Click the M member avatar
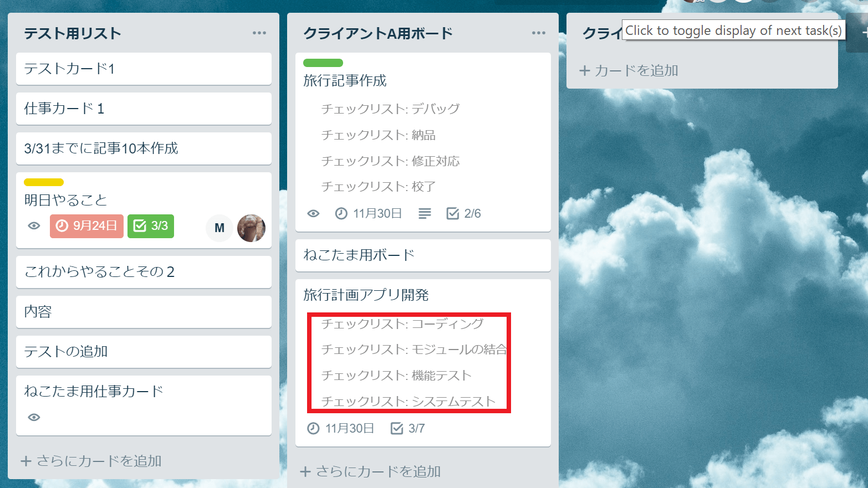 [219, 228]
